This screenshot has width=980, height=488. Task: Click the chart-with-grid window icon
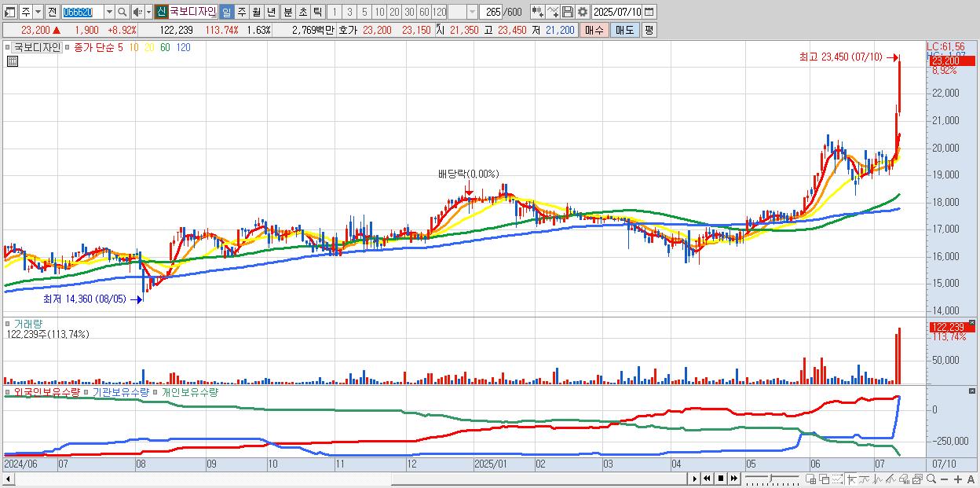(811, 479)
